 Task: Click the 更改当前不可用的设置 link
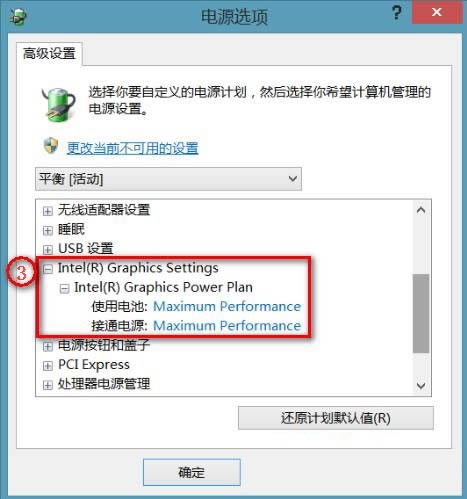pyautogui.click(x=133, y=148)
